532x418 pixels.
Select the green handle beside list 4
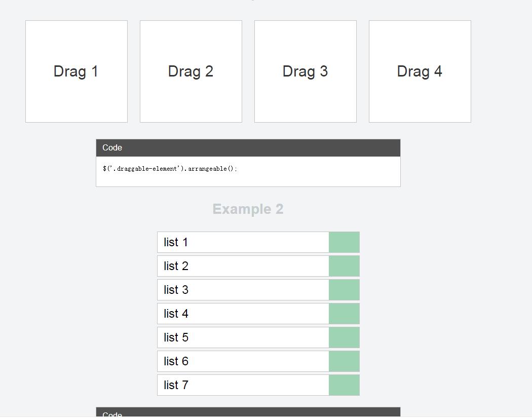[x=344, y=314]
